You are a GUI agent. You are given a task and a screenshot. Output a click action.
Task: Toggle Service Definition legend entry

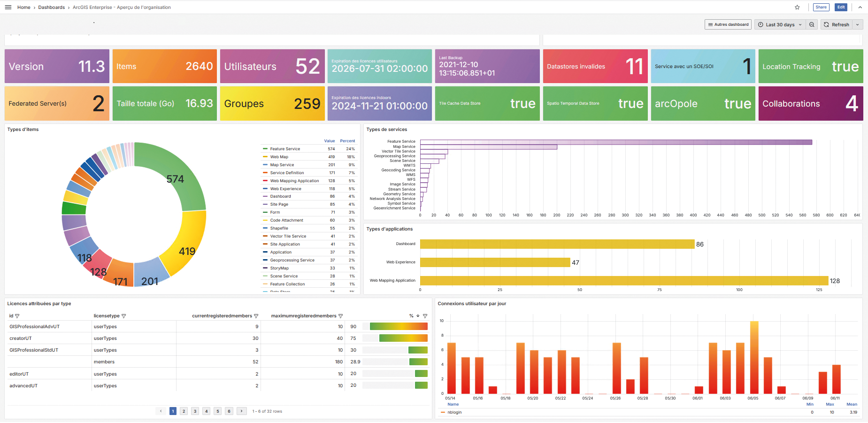(x=287, y=173)
